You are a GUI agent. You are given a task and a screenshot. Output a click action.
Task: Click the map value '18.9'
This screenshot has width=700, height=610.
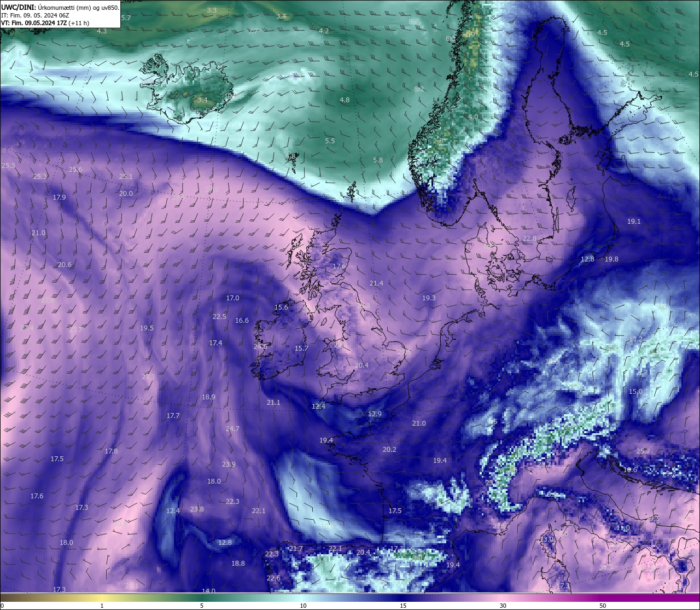pos(208,397)
